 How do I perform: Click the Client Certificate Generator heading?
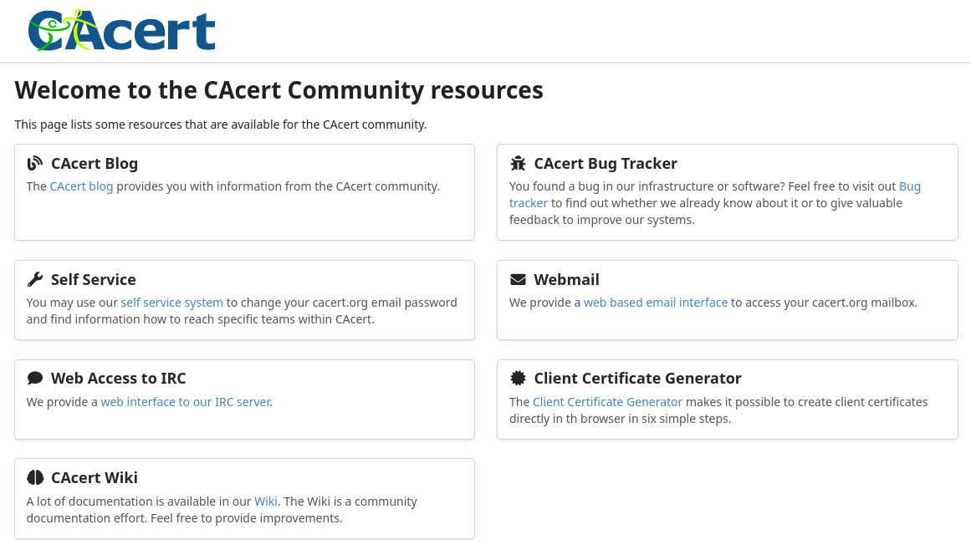tap(637, 379)
